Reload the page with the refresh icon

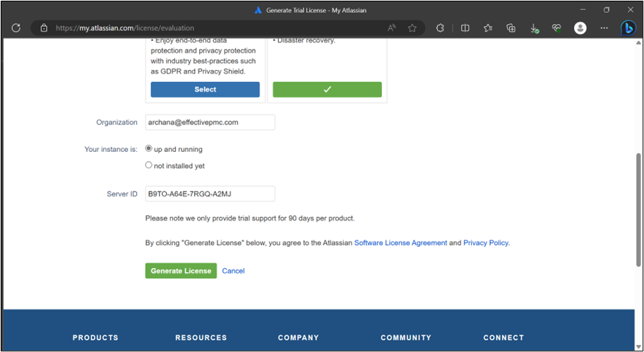16,28
